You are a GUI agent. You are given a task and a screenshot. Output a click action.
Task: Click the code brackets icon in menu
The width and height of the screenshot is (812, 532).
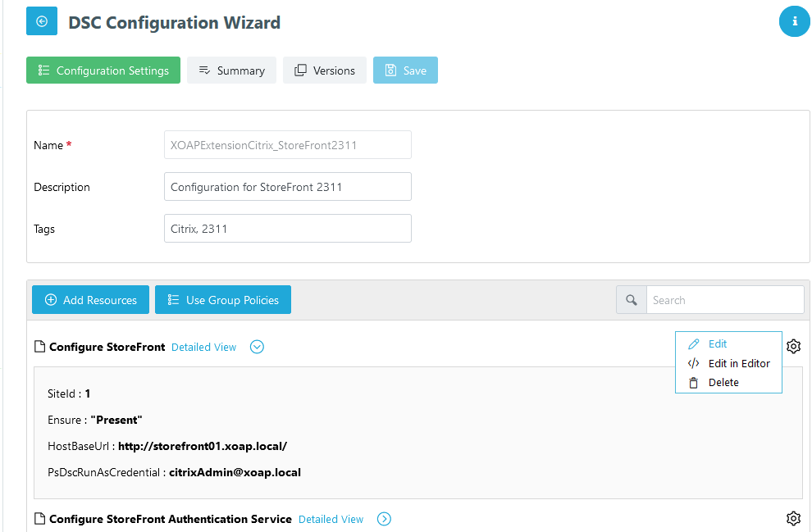[693, 363]
